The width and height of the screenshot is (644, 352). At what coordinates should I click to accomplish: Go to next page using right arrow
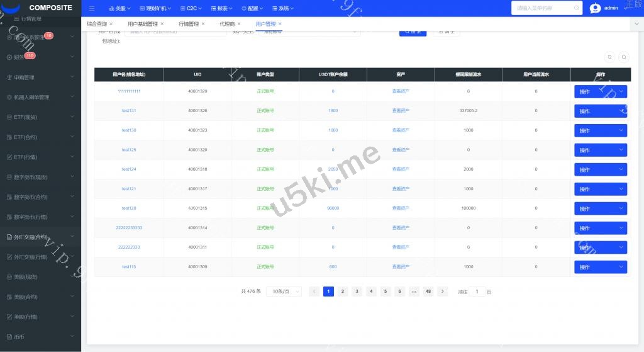point(443,292)
